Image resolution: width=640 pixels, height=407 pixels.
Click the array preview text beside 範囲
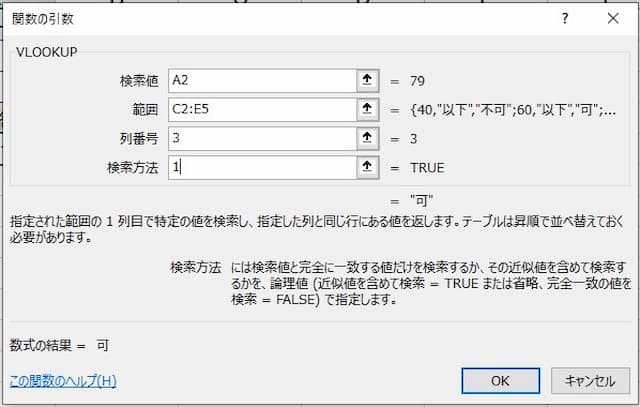click(x=513, y=110)
